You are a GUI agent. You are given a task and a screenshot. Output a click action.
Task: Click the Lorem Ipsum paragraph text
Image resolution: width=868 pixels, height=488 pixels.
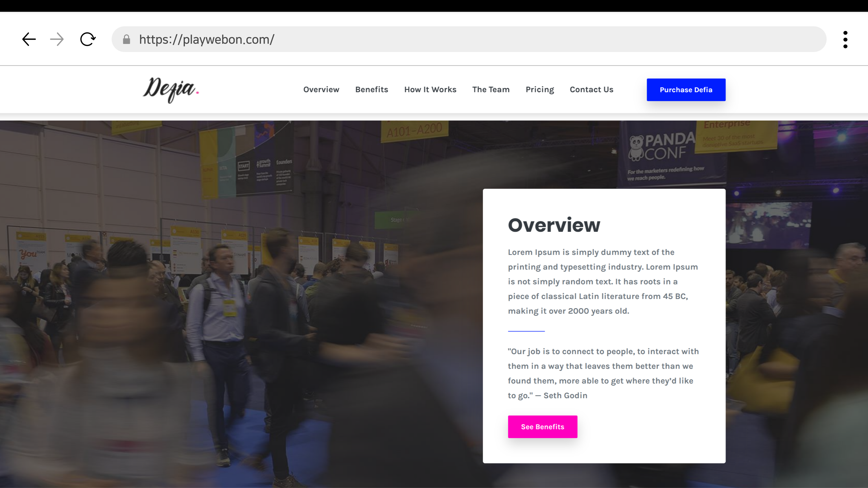[603, 282]
